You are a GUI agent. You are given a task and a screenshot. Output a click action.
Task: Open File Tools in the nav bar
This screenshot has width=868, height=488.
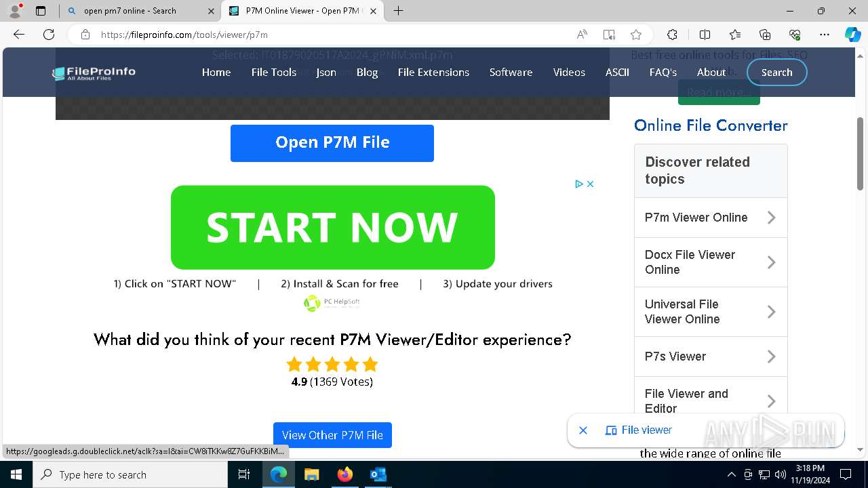pos(274,73)
